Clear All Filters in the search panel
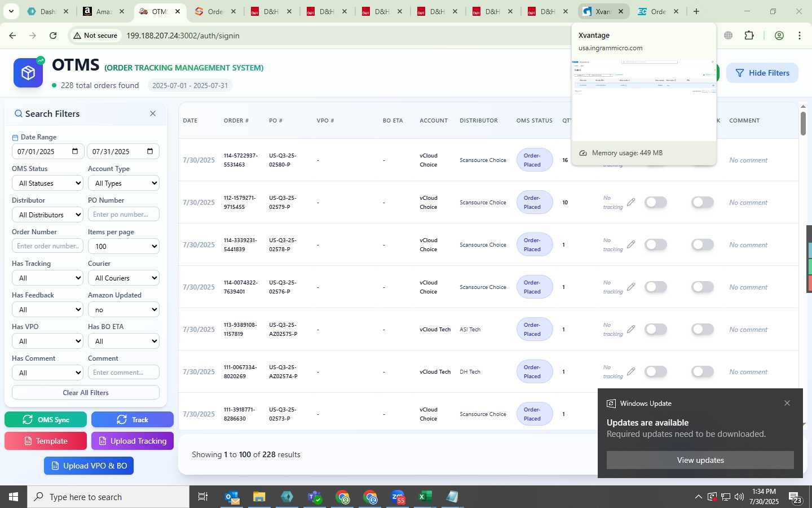The image size is (812, 508). 86,392
